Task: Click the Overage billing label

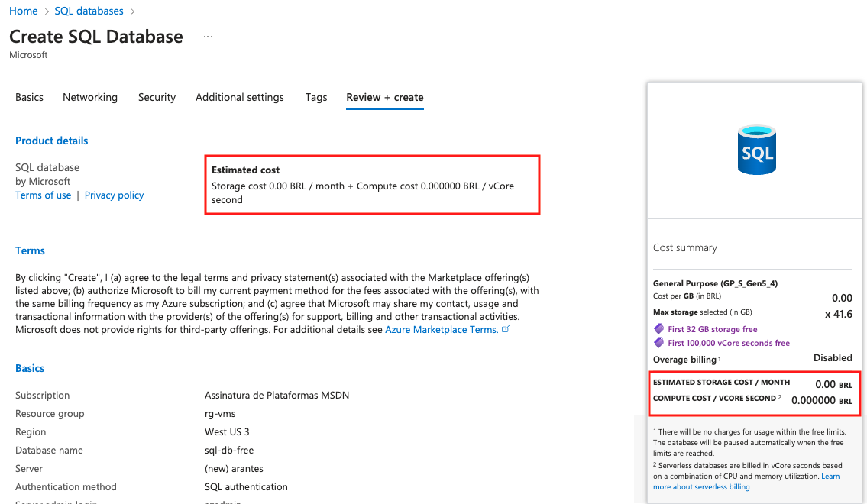Action: pyautogui.click(x=684, y=360)
